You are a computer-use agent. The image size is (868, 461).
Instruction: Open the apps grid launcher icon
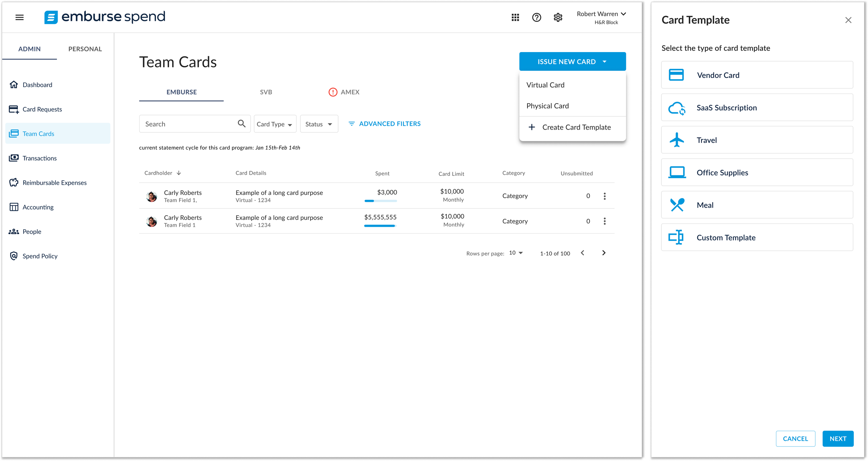tap(515, 17)
